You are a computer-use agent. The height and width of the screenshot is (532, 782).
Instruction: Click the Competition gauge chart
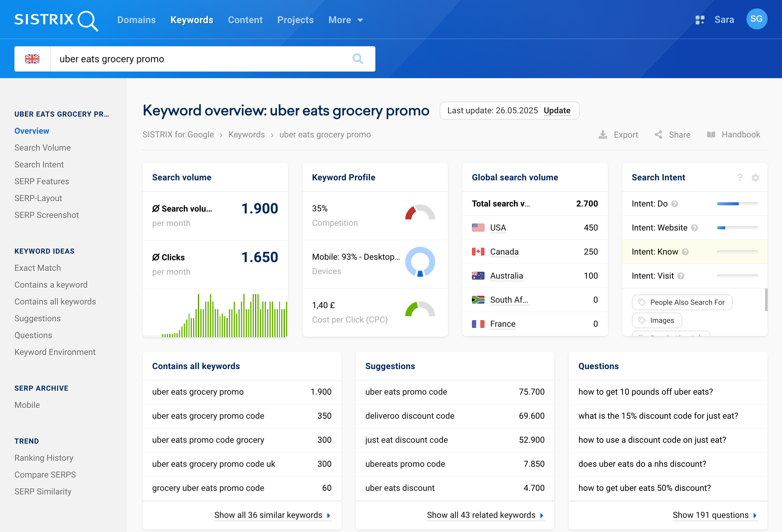click(420, 212)
